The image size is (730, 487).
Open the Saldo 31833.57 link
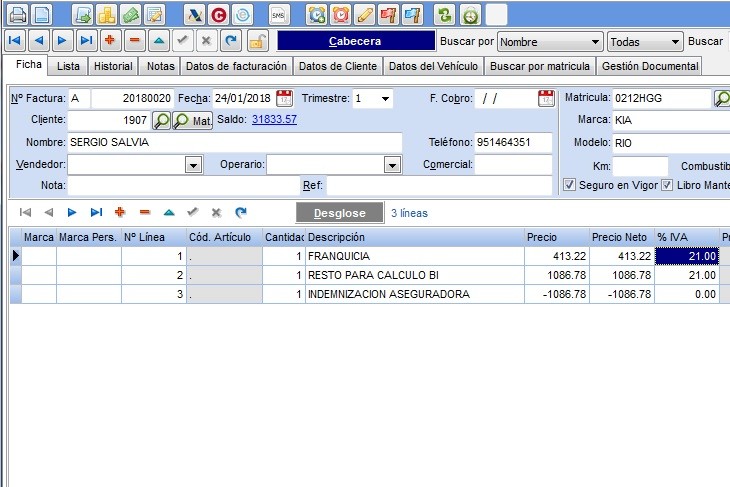(274, 119)
